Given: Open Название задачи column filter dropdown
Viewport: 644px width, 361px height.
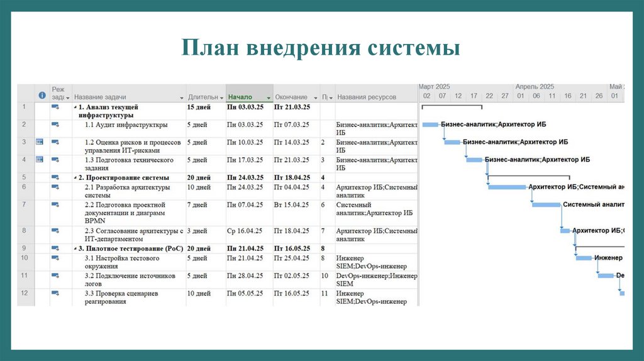Looking at the screenshot, I should pyautogui.click(x=182, y=97).
